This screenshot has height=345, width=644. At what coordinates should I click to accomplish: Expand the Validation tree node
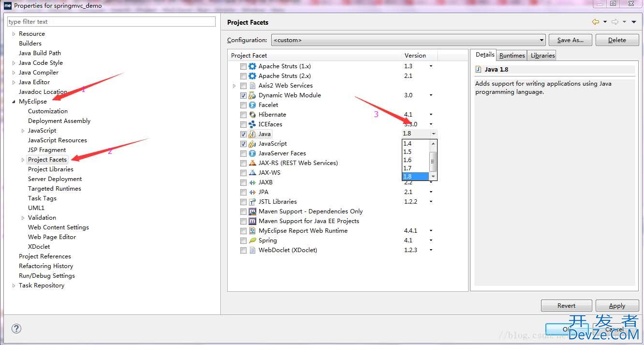coord(23,218)
